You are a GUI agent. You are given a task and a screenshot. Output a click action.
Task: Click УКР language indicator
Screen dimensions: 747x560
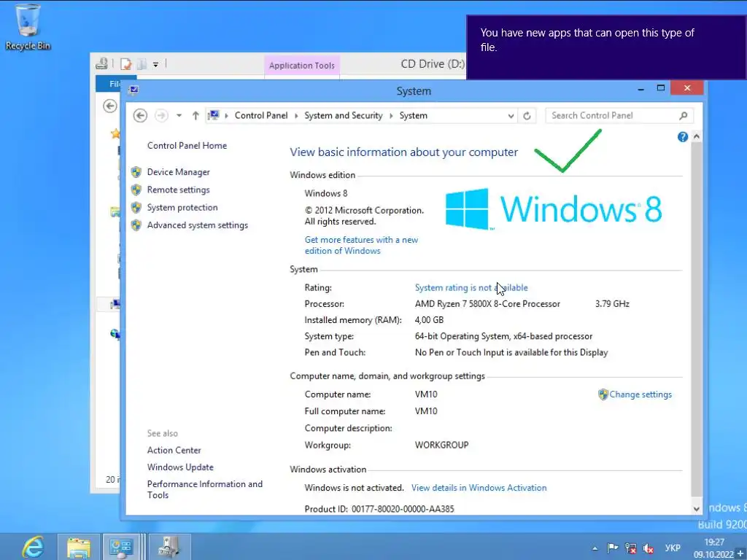click(672, 548)
